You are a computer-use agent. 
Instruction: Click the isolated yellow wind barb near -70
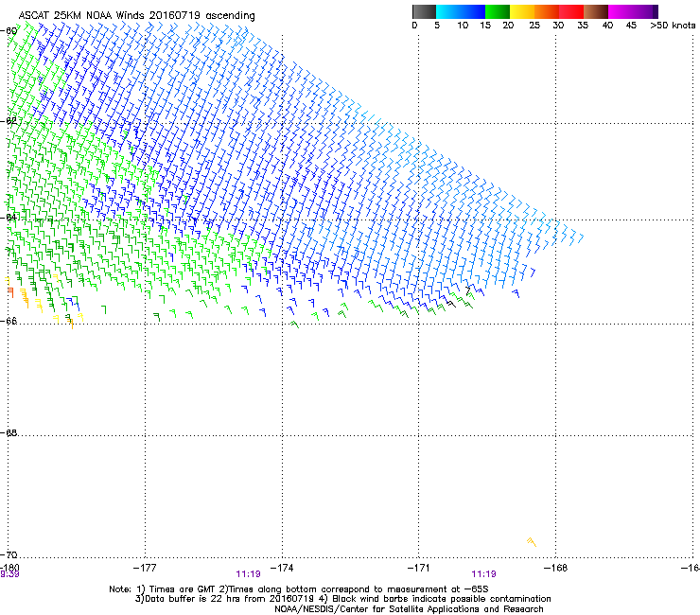(x=532, y=542)
